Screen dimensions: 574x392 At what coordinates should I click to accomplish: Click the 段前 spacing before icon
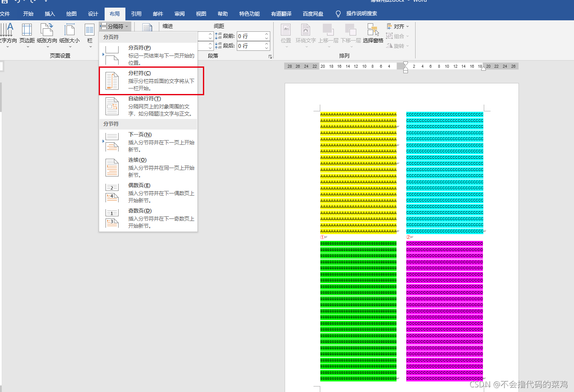218,36
